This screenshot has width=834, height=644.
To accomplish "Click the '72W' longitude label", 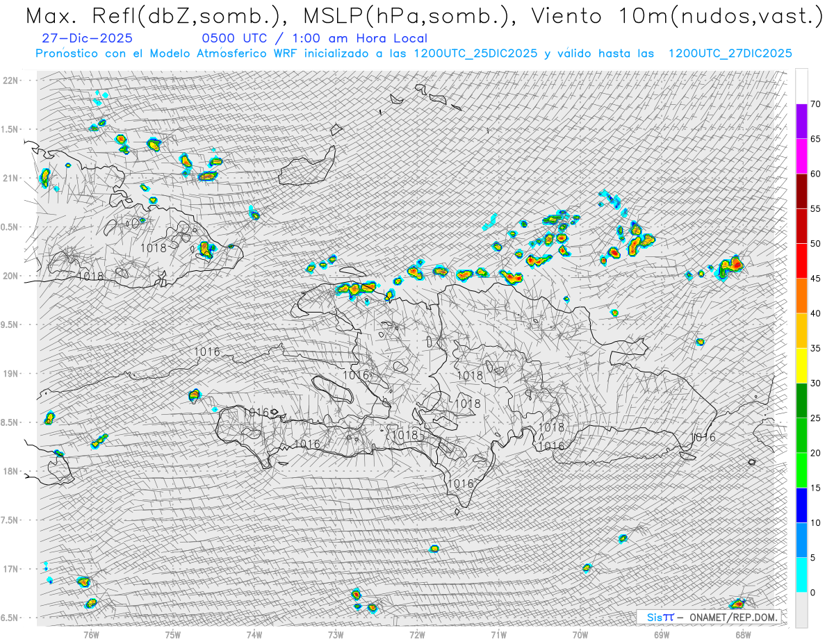I will coord(417,634).
